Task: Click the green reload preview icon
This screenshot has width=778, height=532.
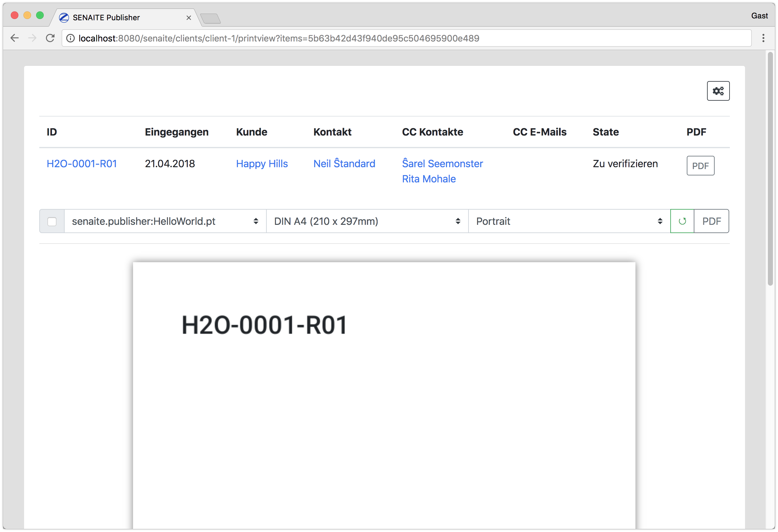Action: click(x=682, y=221)
